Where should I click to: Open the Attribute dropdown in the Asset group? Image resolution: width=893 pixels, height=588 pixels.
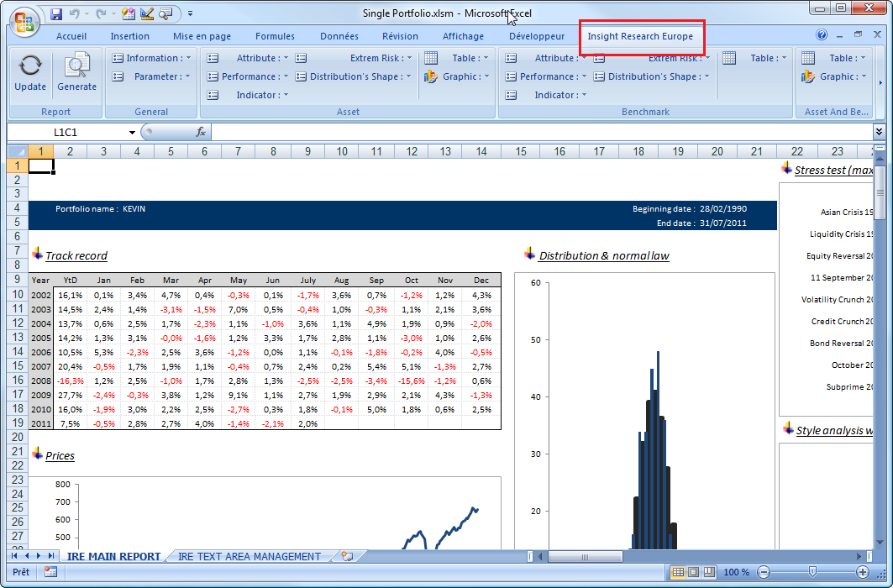(x=249, y=58)
